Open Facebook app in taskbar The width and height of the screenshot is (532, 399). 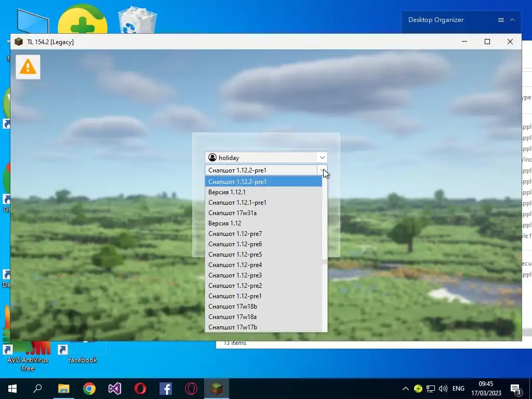click(166, 389)
